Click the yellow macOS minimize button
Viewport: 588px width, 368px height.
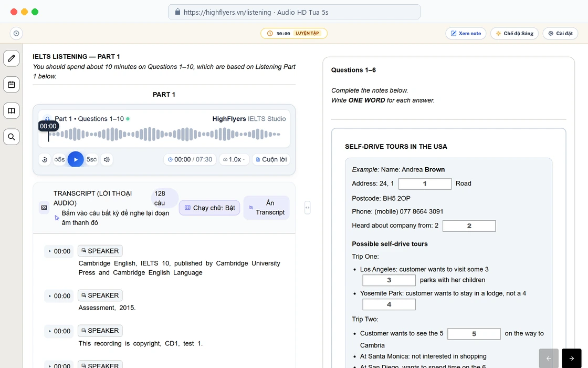(x=24, y=12)
